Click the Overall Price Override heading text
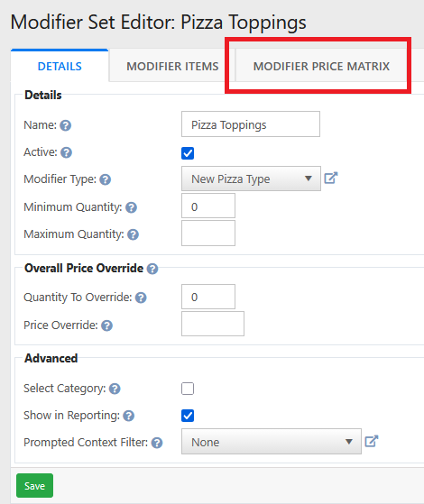424x504 pixels. pyautogui.click(x=84, y=268)
